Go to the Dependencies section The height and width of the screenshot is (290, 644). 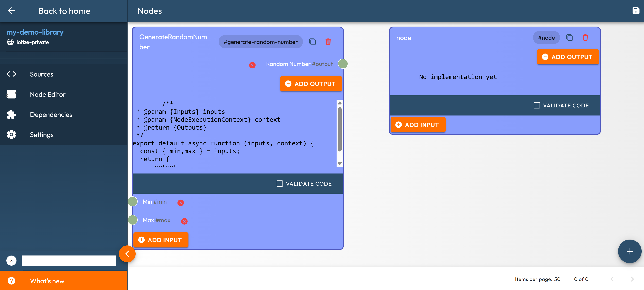51,114
